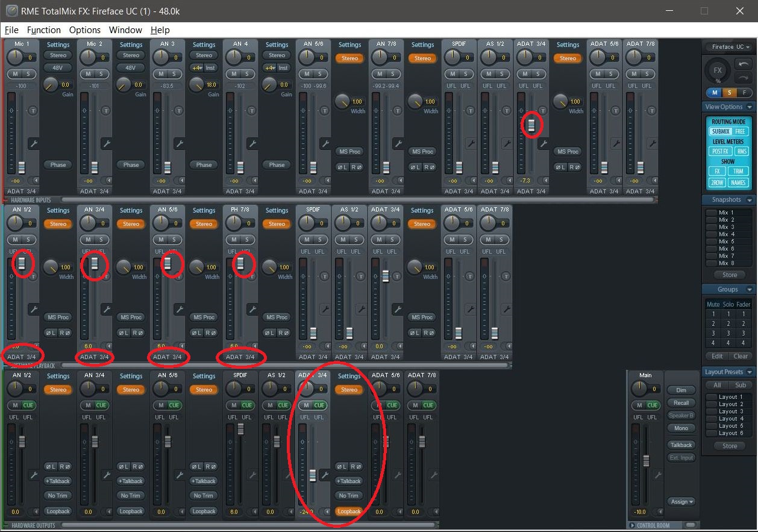Open the File menu
This screenshot has height=532, width=758.
pyautogui.click(x=11, y=30)
